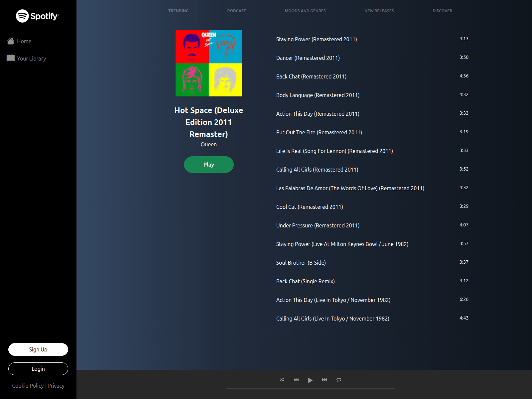Select Life Is Real (Song For Lennon)
Screen dimensions: 532x399
click(334, 151)
